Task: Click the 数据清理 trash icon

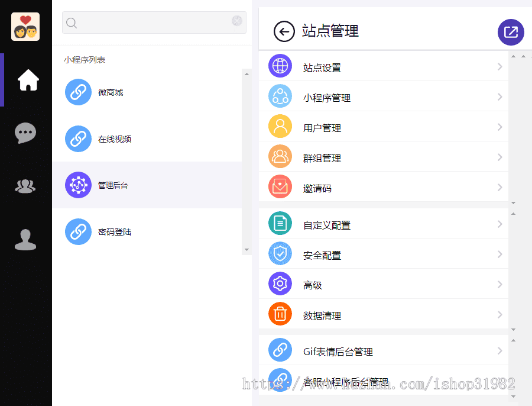Action: pyautogui.click(x=280, y=314)
